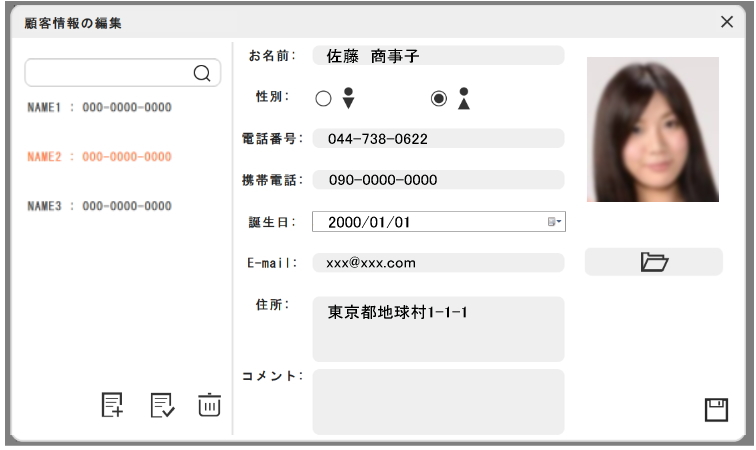Save customer info with floppy icon
This screenshot has width=756, height=450.
(x=716, y=409)
